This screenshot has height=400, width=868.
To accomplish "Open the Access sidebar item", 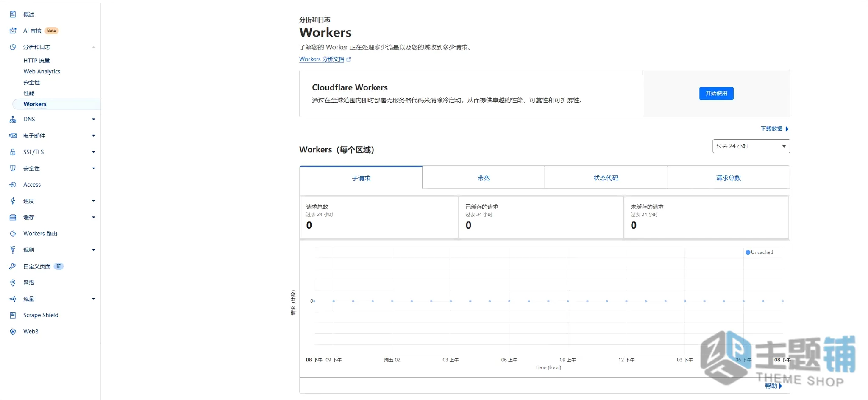I will pos(32,185).
